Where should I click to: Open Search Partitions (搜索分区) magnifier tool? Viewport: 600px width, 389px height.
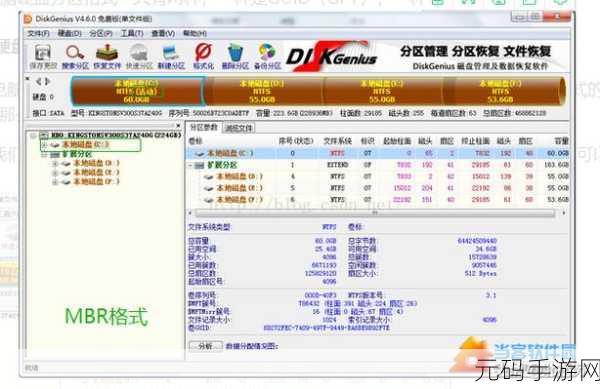pyautogui.click(x=75, y=57)
